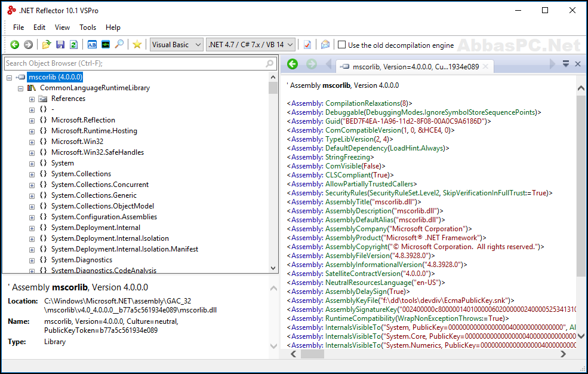Click the code pane horizontal scrollbar thumb
The image size is (588, 374).
coord(312,354)
